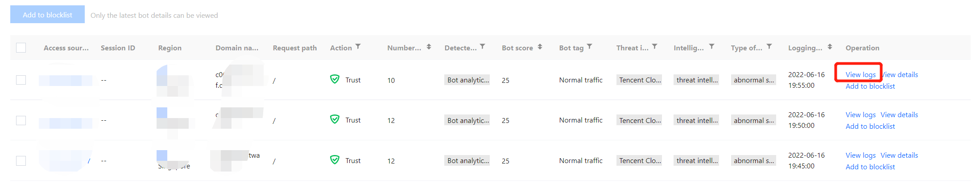Screen dimensions: 980x188
Task: Click the Intelligence column filter funnel
Action: coord(711,46)
